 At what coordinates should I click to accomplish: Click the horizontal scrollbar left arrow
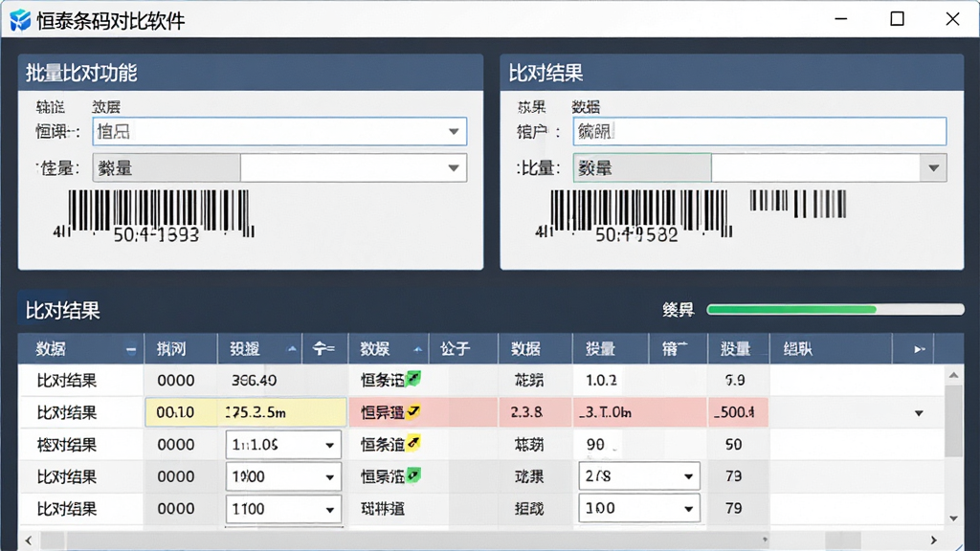[x=29, y=540]
